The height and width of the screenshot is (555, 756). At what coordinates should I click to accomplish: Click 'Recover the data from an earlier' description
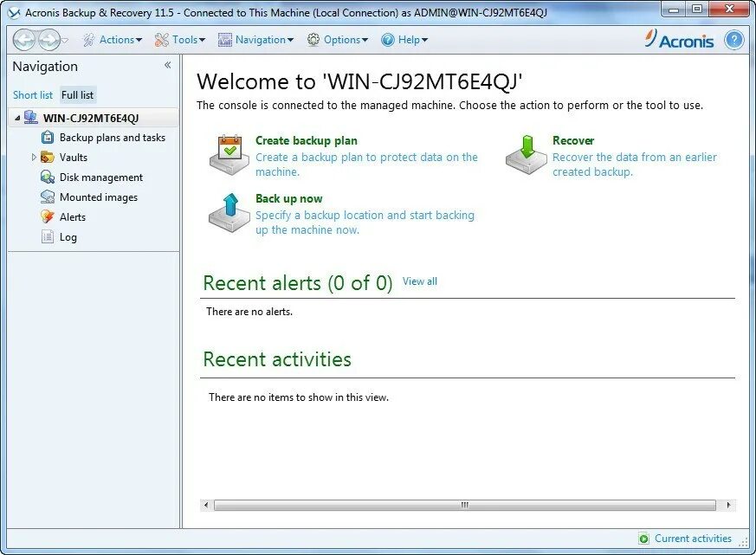(x=635, y=165)
